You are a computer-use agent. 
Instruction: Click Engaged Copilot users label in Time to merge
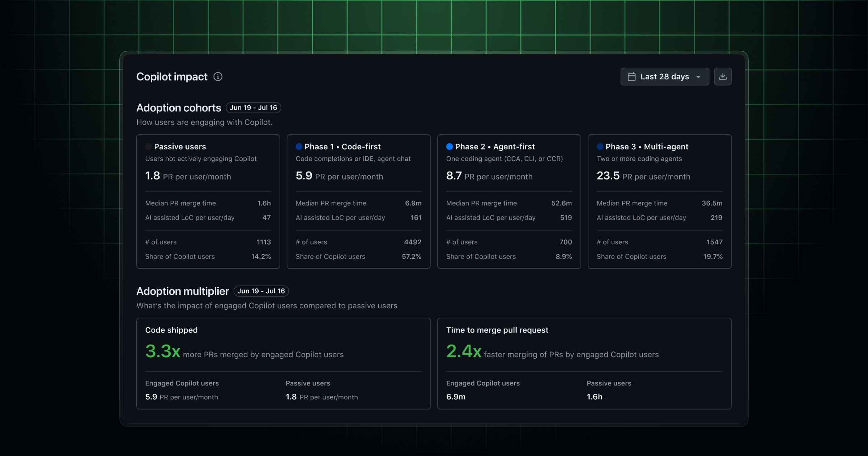[483, 383]
